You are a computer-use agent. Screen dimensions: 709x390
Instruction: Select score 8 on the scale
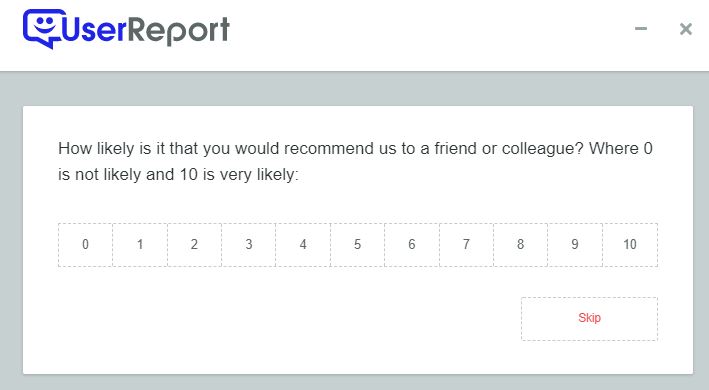coord(520,244)
